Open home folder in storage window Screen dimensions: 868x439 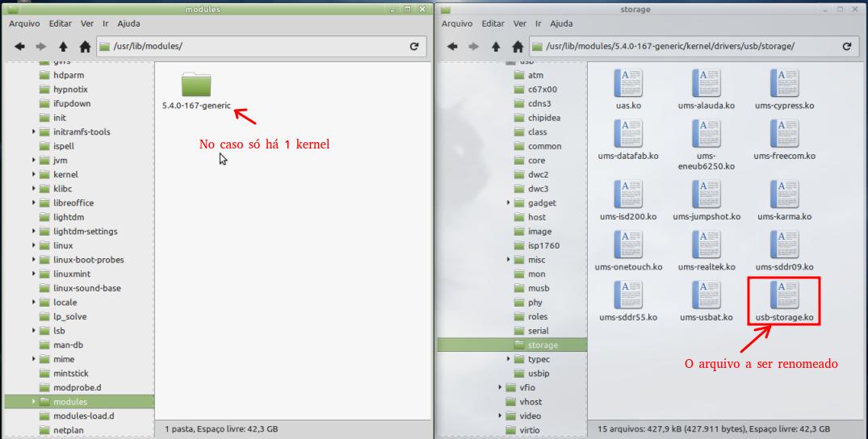pos(518,47)
